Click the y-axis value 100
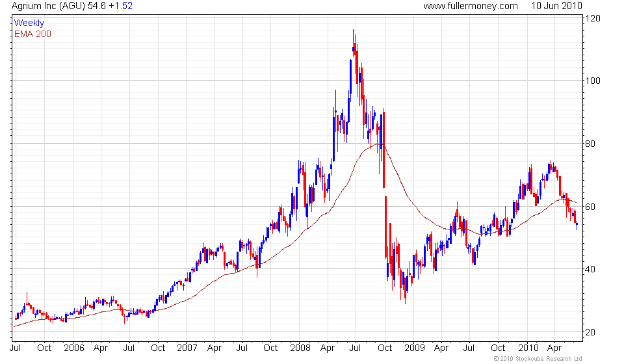This screenshot has width=637, height=364. 593,81
